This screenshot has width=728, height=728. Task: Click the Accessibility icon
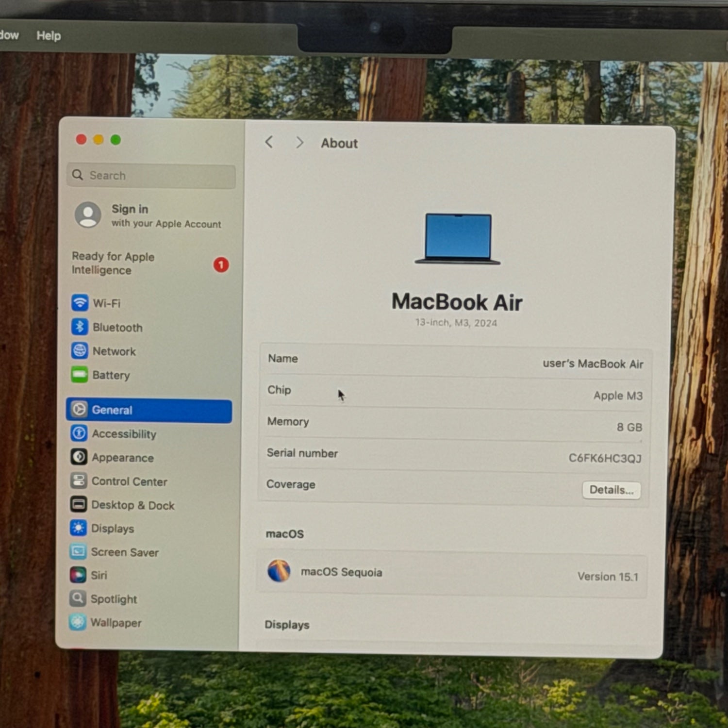click(x=79, y=433)
